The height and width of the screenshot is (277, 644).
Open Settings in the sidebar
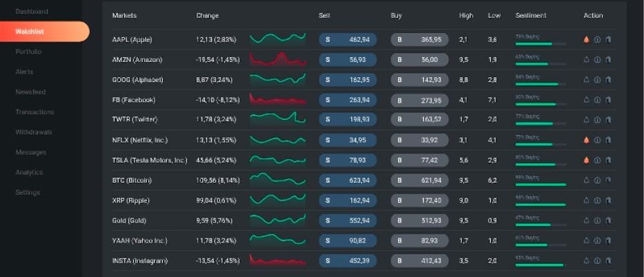[28, 192]
